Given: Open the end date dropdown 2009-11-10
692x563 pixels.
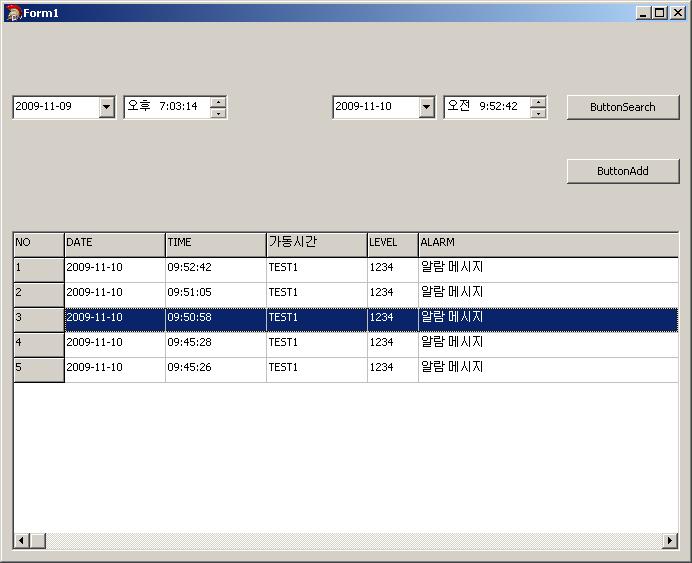Looking at the screenshot, I should [427, 107].
